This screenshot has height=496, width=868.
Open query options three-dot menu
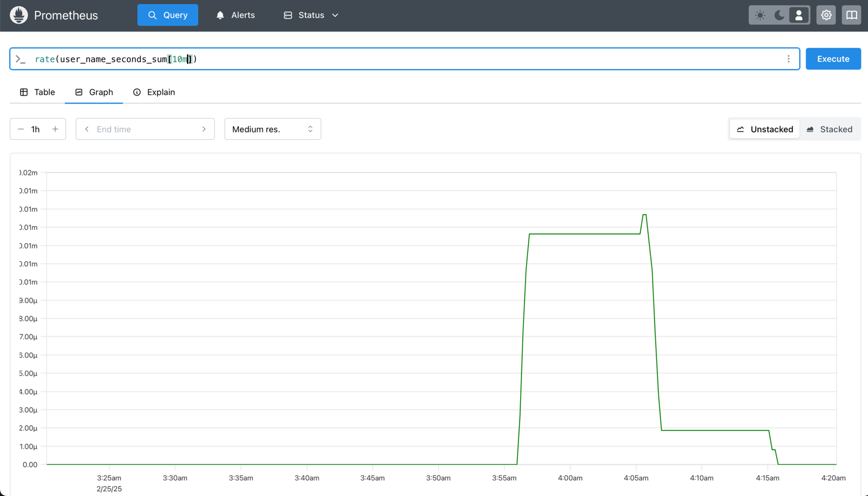click(788, 59)
